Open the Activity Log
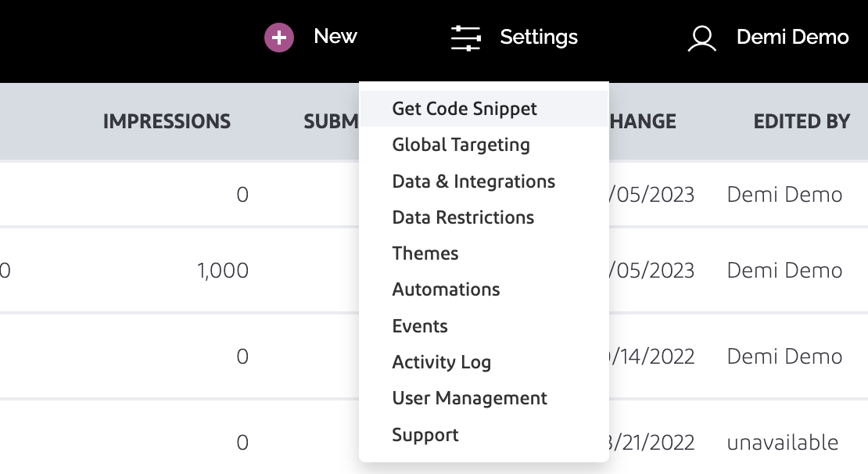Viewport: 868px width, 474px height. point(441,362)
